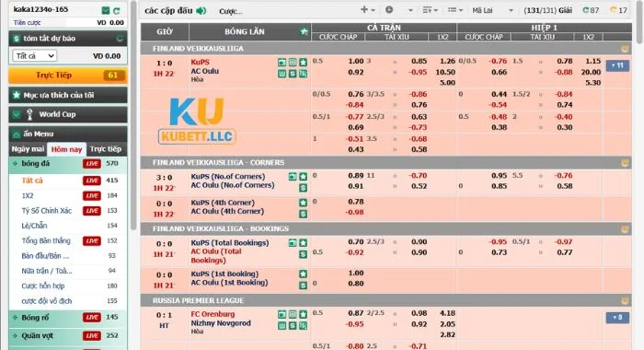Image resolution: width=644 pixels, height=350 pixels.
Task: Click orange refresh icon showing 17
Action: (614, 10)
